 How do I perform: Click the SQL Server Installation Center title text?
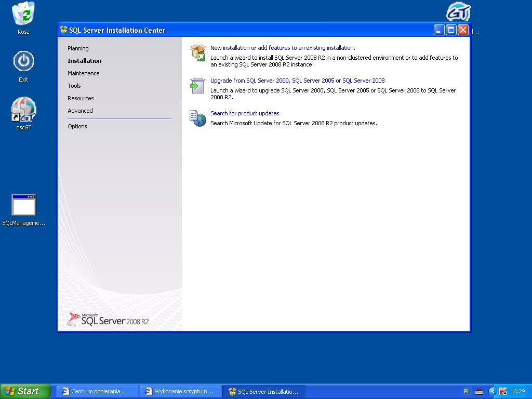tap(117, 30)
